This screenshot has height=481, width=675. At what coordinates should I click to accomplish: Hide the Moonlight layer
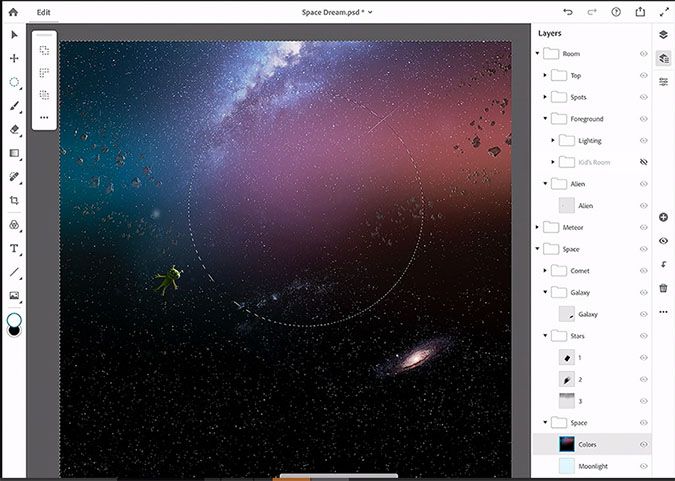pyautogui.click(x=644, y=465)
